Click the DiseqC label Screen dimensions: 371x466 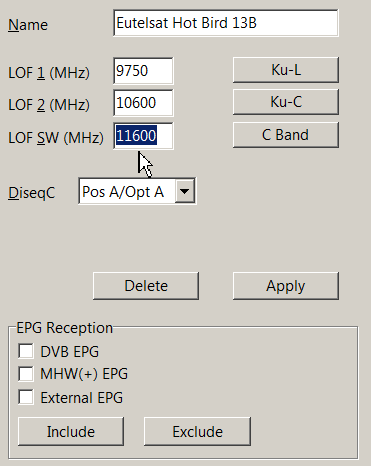tap(32, 193)
